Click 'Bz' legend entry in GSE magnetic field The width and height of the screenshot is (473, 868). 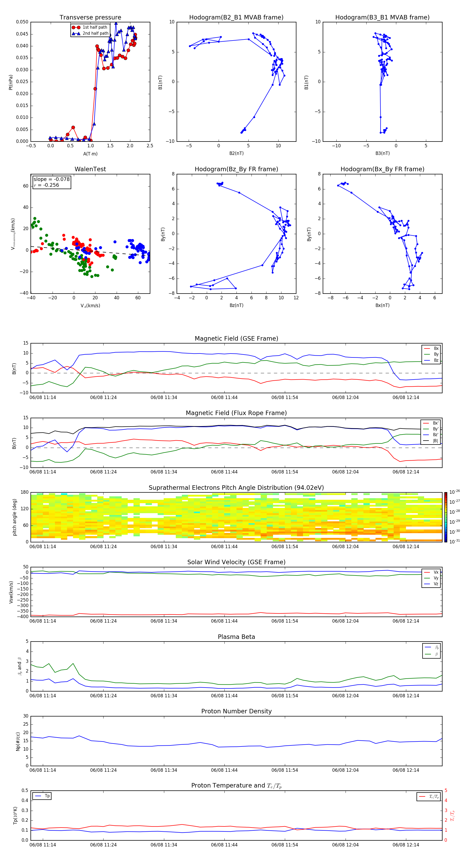[431, 360]
